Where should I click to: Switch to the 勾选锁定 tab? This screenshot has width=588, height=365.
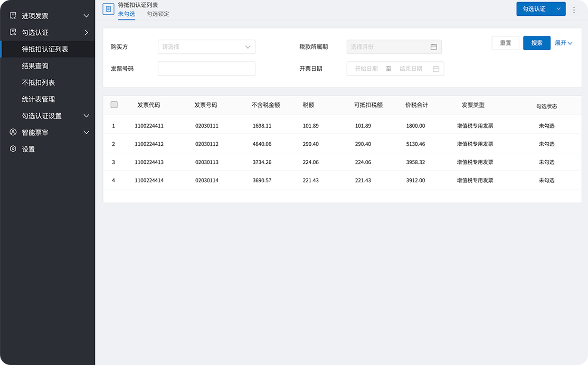tap(158, 14)
